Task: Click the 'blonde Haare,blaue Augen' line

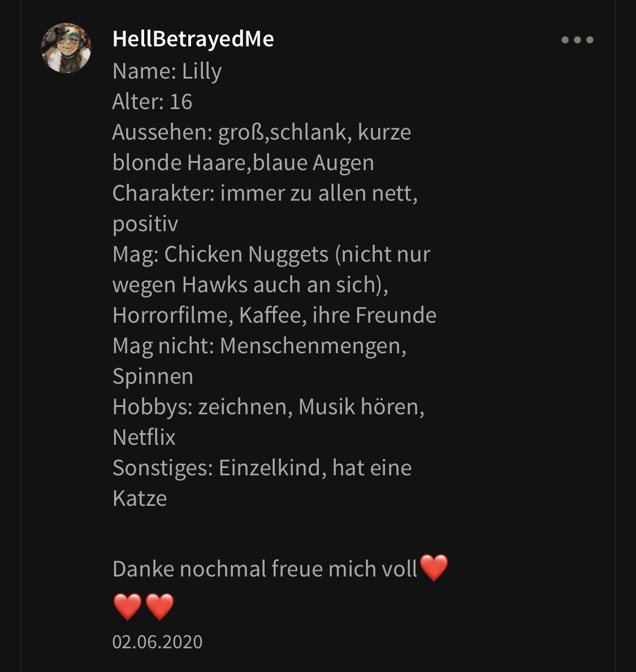Action: pos(243,163)
